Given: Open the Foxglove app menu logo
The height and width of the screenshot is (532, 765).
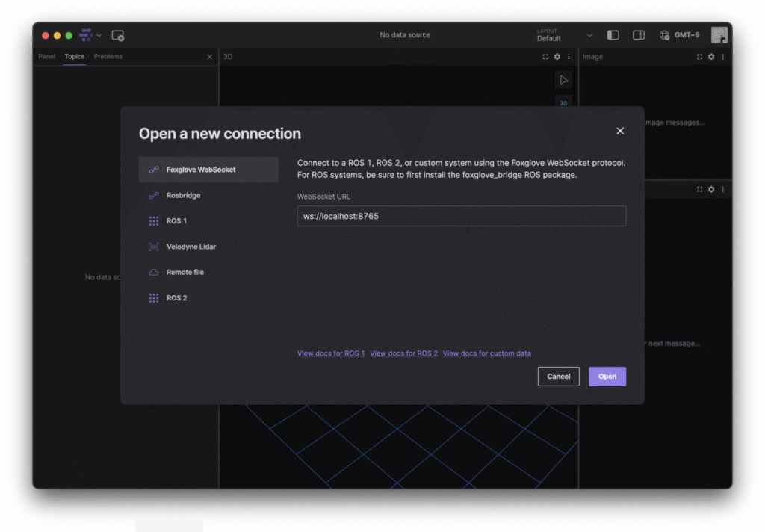Looking at the screenshot, I should pos(86,35).
